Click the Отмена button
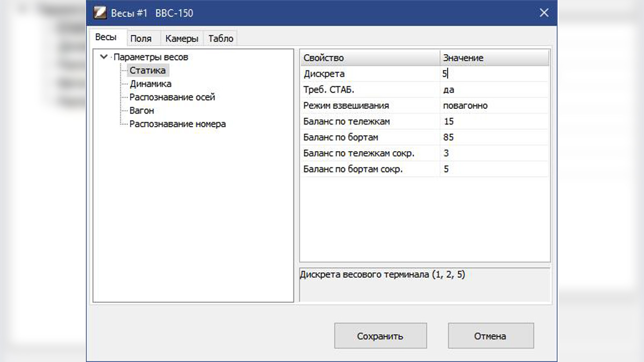Screen dimensions: 644x362 (x=491, y=336)
